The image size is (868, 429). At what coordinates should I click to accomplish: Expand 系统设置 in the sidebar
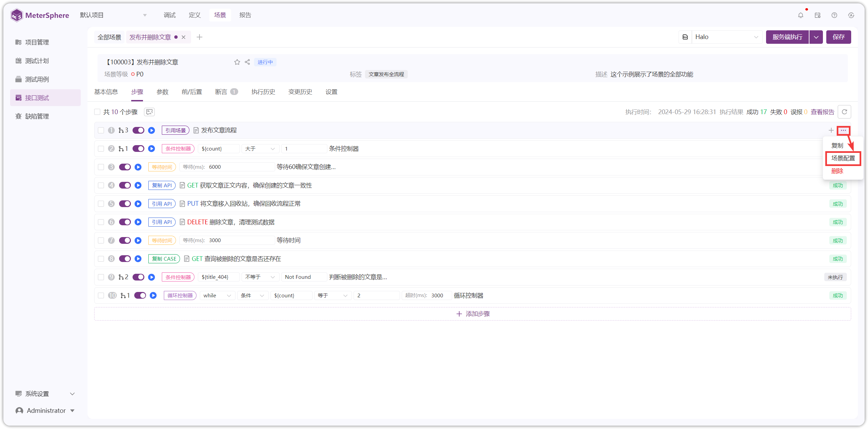(45, 394)
